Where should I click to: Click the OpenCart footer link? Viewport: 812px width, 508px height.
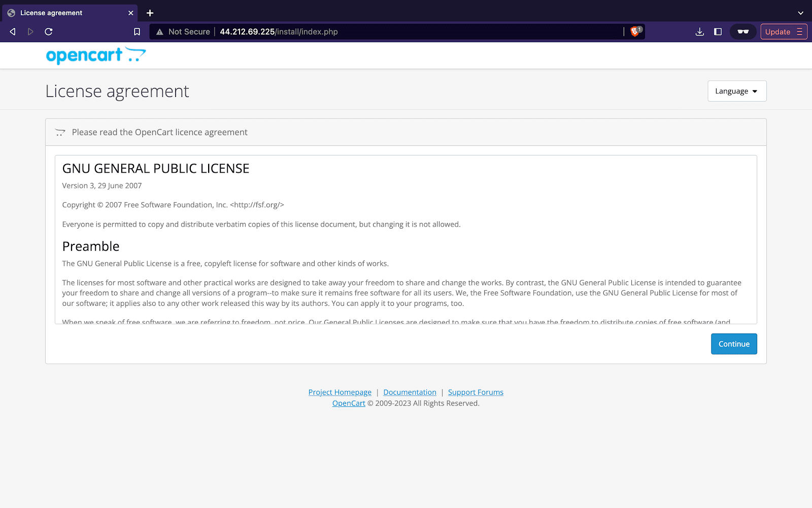(x=349, y=403)
